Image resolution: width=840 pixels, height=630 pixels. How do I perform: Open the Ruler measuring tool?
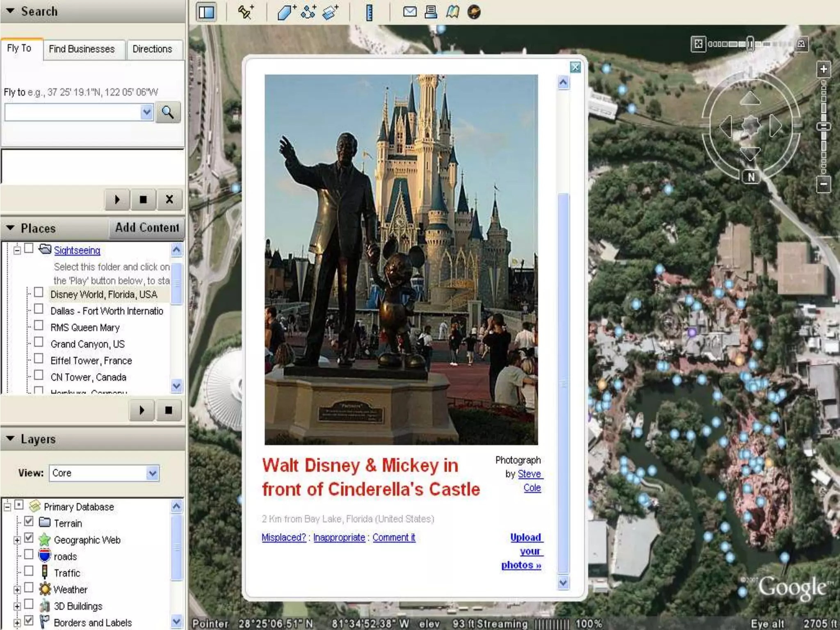click(x=369, y=12)
